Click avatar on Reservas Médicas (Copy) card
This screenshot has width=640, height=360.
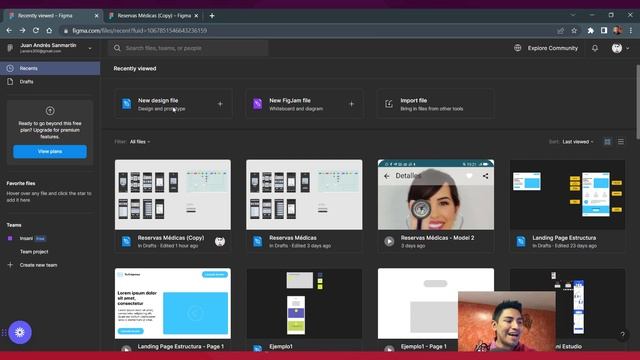(220, 242)
